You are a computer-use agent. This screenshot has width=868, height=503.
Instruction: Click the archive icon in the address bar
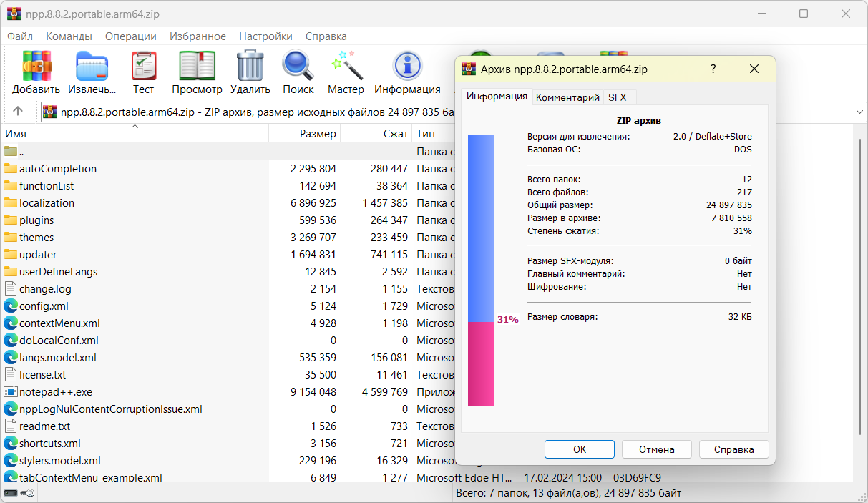[50, 112]
